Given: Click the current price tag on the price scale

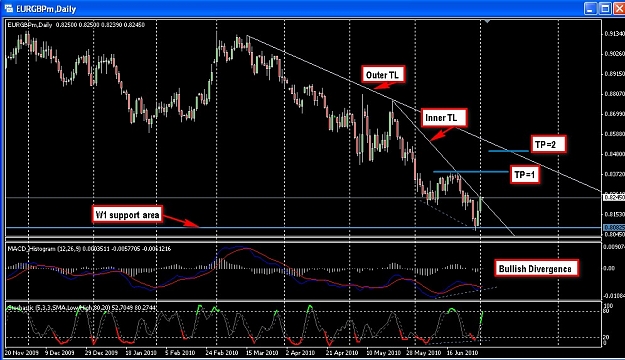Looking at the screenshot, I should tap(614, 197).
